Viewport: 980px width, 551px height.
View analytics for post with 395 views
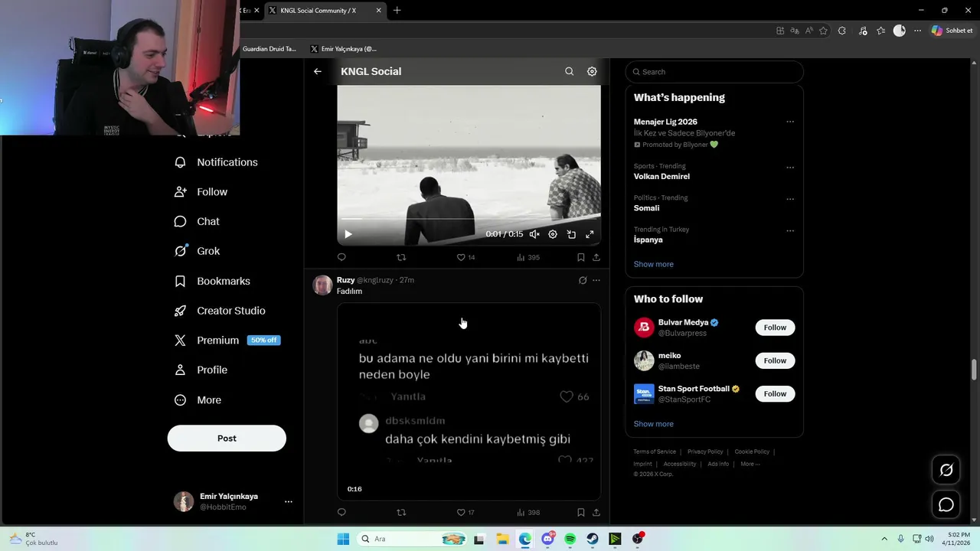coord(528,257)
